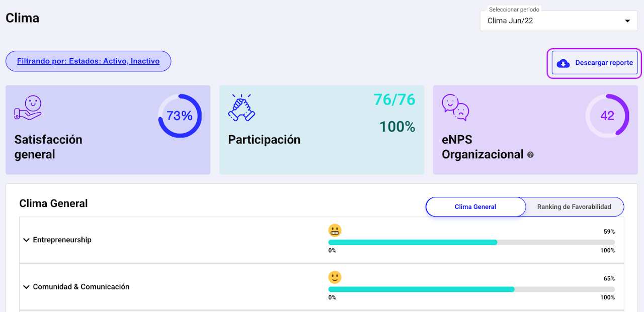Screen dimensions: 644x312
Task: Click the participation high-five hands icon
Action: coord(240,108)
